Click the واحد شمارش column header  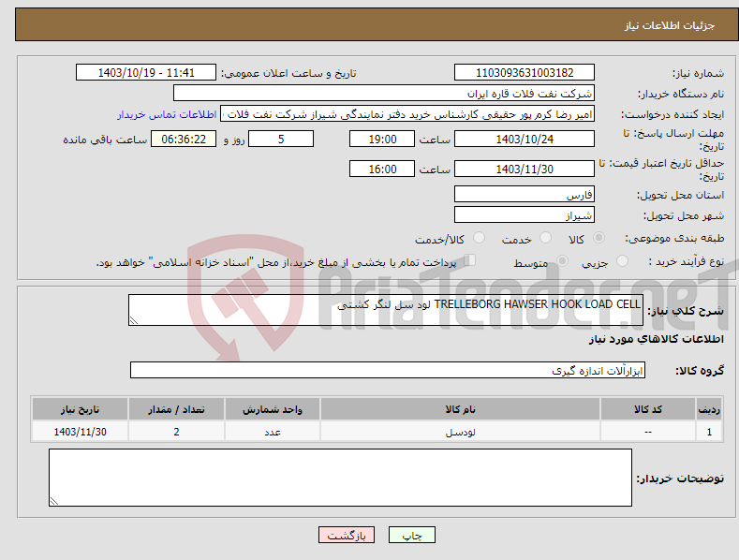(x=273, y=409)
